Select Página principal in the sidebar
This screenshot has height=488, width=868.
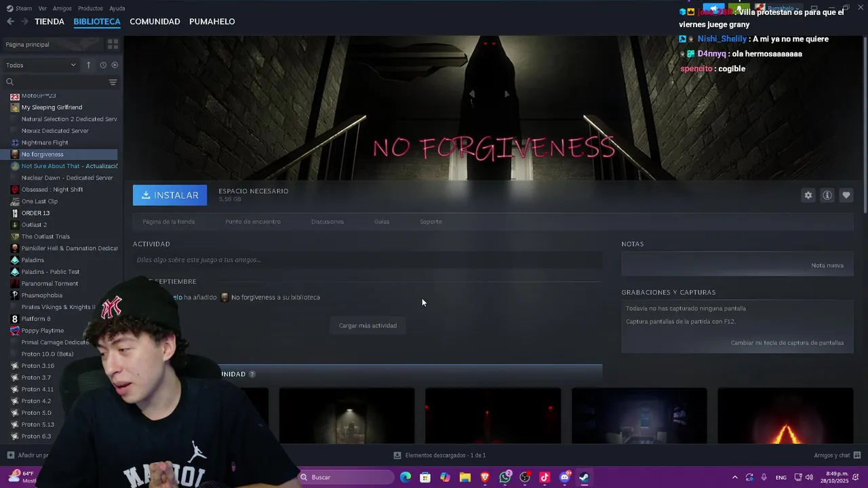coord(27,44)
